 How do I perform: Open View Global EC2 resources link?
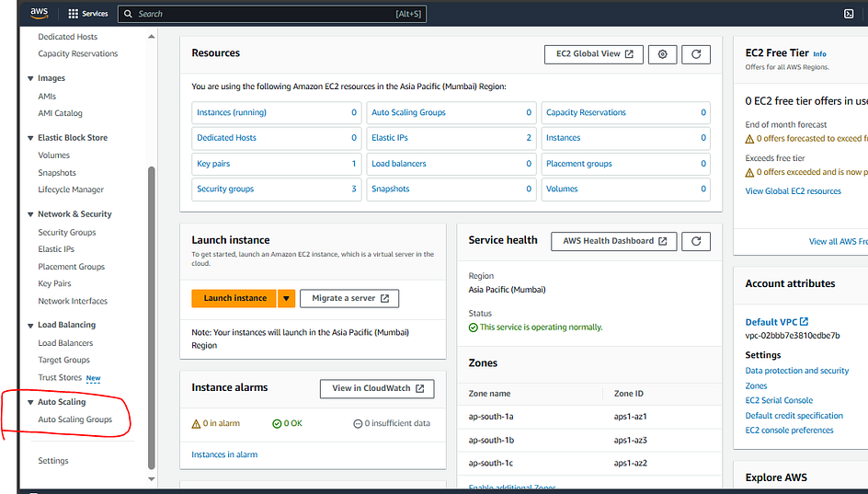click(x=793, y=191)
